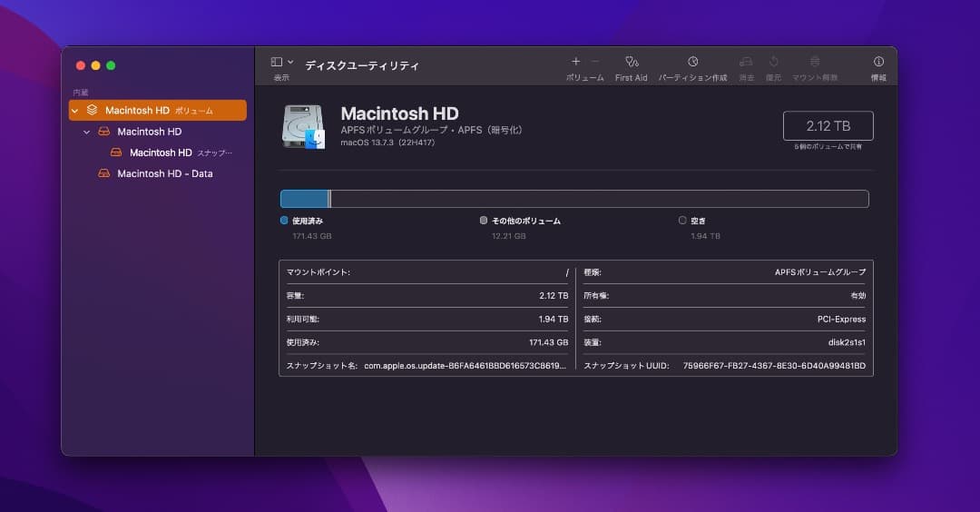This screenshot has width=980, height=512.
Task: Click the 2.12 TB capacity table value
Action: [x=554, y=296]
